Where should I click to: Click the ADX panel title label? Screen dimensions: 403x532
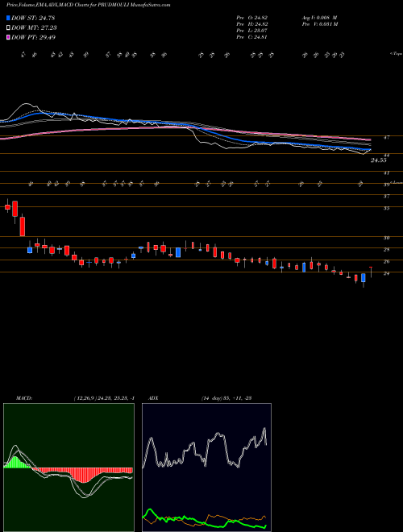point(152,398)
